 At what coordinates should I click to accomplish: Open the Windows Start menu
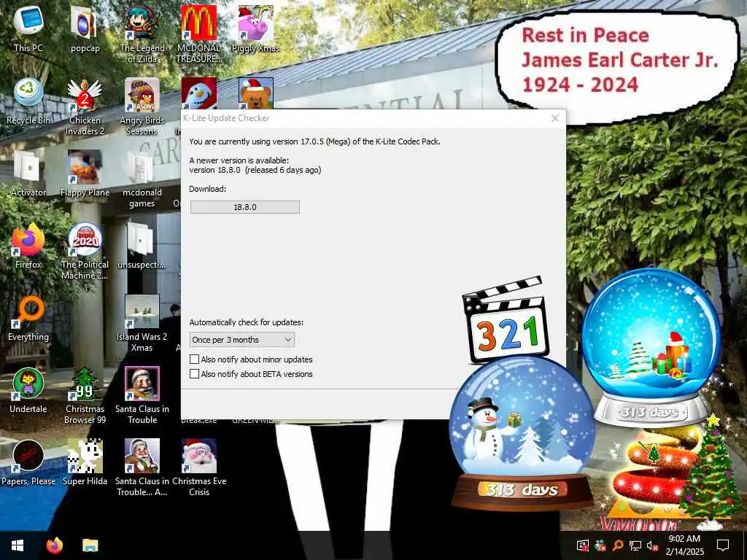tap(18, 545)
